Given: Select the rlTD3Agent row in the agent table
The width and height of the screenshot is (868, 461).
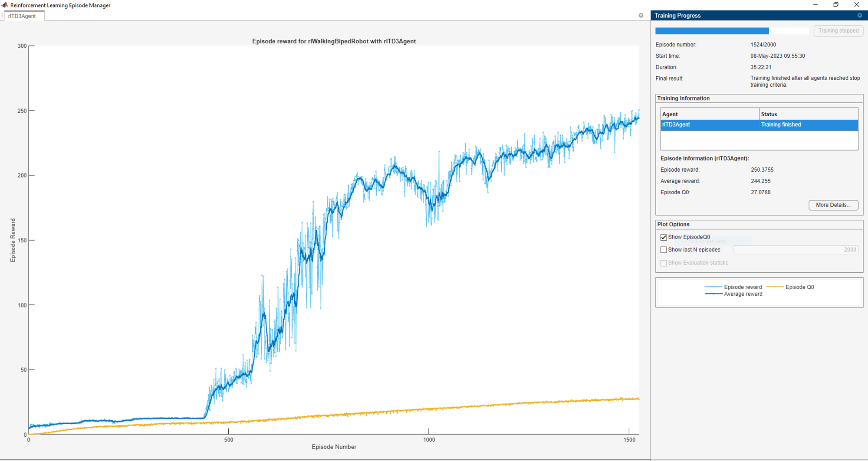Looking at the screenshot, I should [x=759, y=125].
